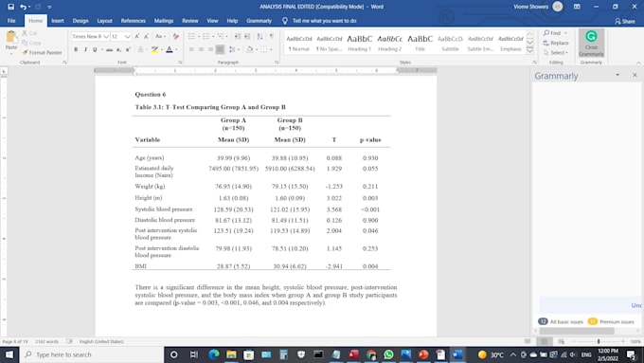The width and height of the screenshot is (644, 363).
Task: Click the Format Painter tool
Action: (42, 53)
